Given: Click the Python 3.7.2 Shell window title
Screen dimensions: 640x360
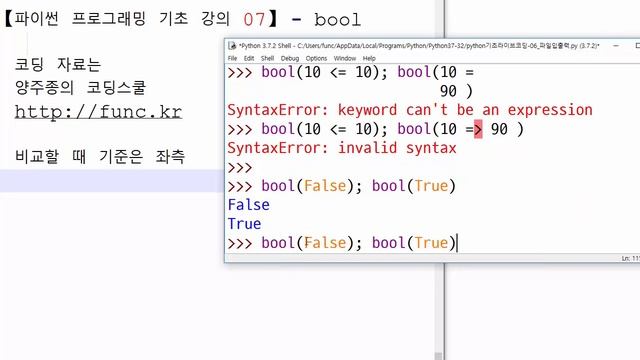Looking at the screenshot, I should pos(419,46).
